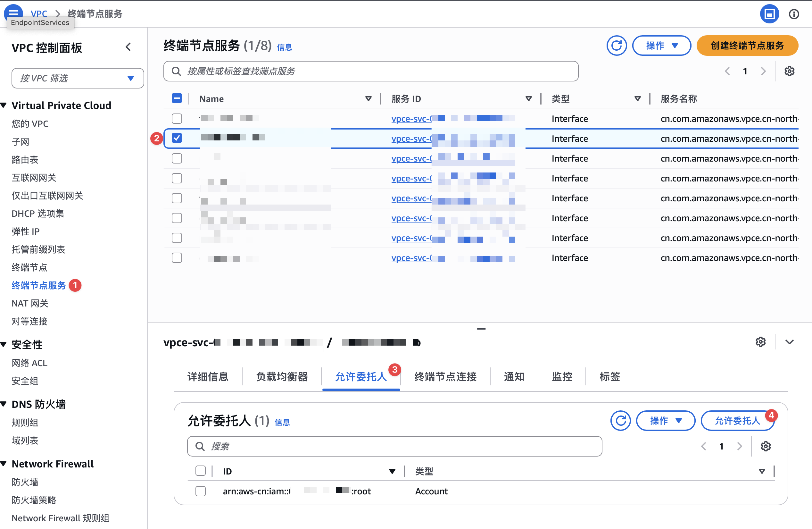Open 终端节点服务 in the sidebar
Image resolution: width=812 pixels, height=529 pixels.
click(x=38, y=285)
